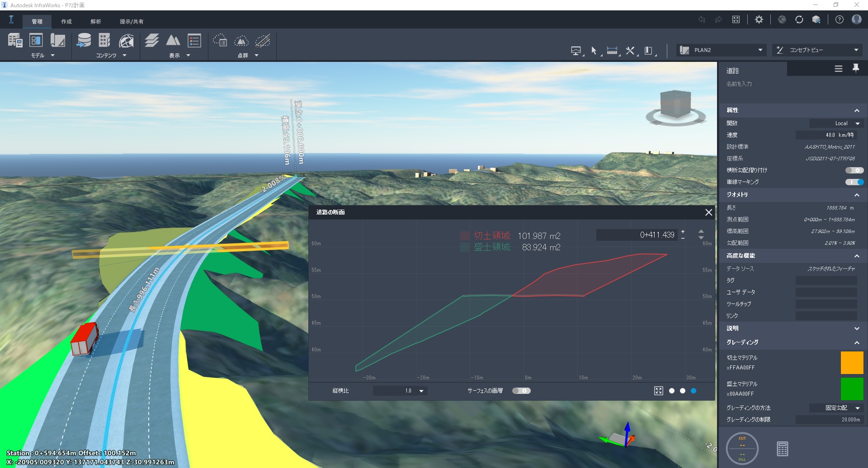
Task: Close the 道路の断面 window
Action: 708,212
